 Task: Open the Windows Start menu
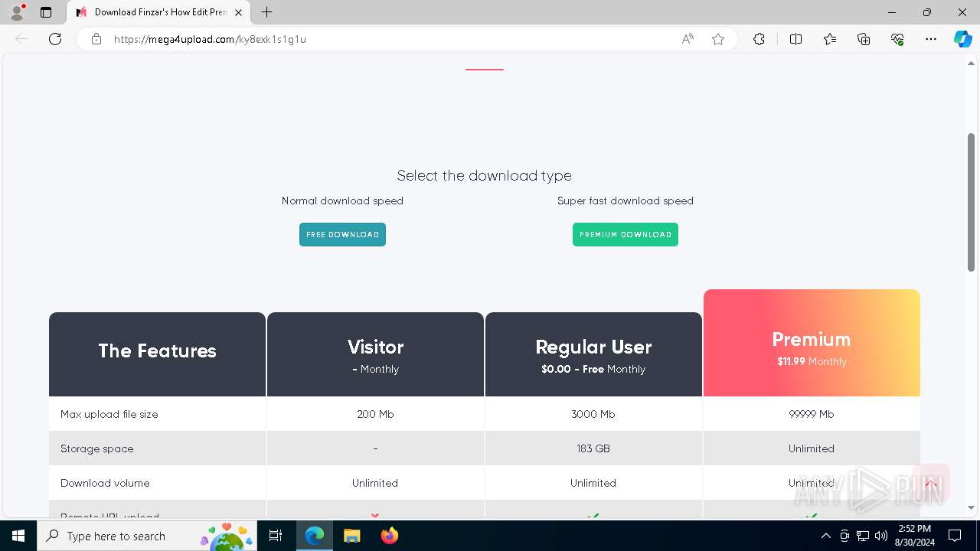(x=18, y=536)
